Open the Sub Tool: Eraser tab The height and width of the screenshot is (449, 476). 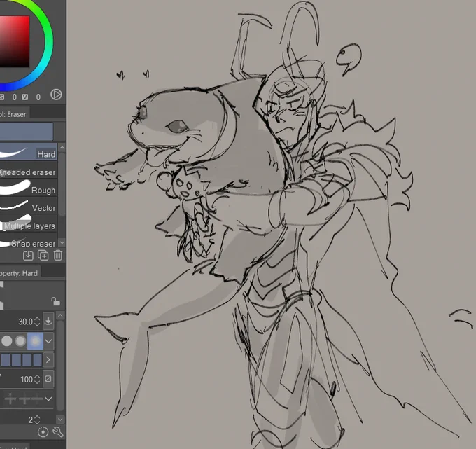click(15, 114)
